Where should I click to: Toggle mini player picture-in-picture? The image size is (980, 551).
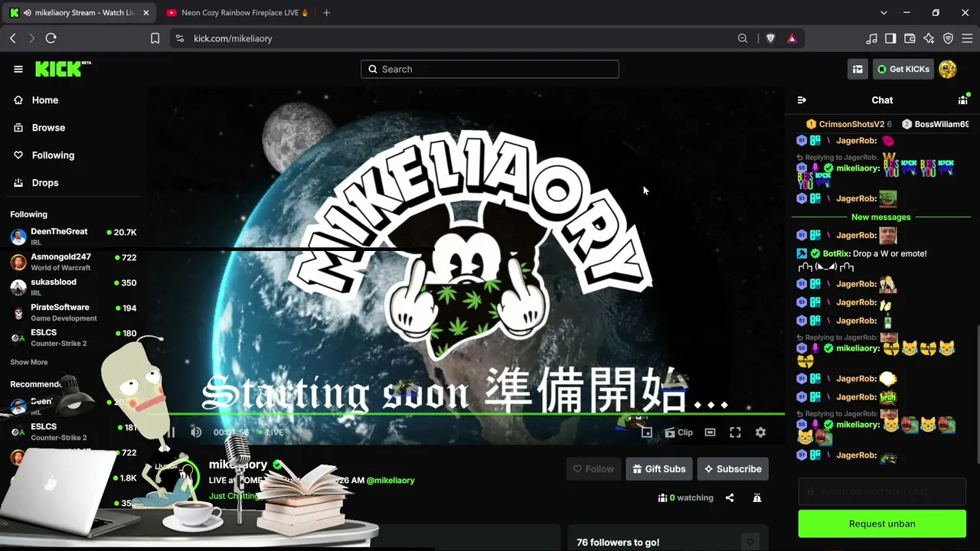click(647, 432)
